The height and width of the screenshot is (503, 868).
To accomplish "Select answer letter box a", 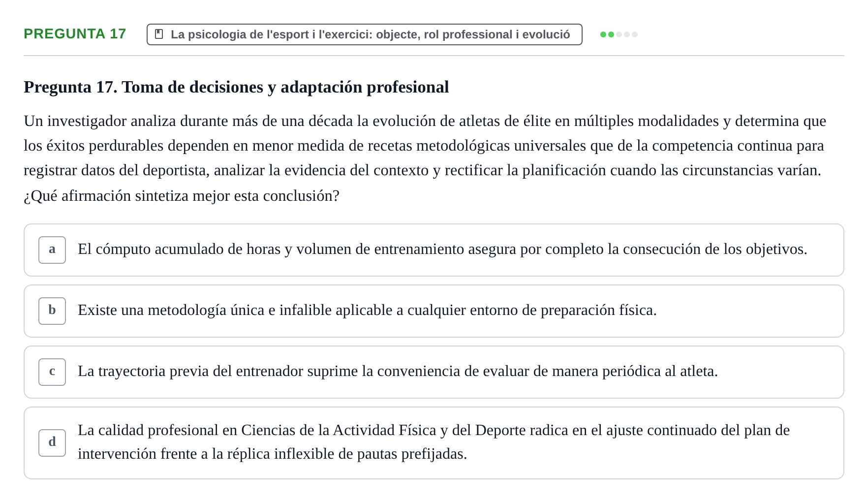I will point(52,250).
